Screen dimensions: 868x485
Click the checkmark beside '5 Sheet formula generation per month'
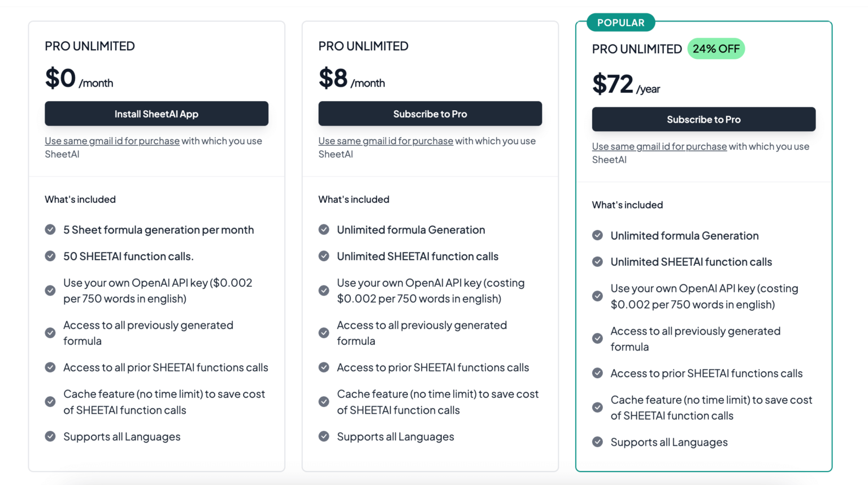pos(50,229)
